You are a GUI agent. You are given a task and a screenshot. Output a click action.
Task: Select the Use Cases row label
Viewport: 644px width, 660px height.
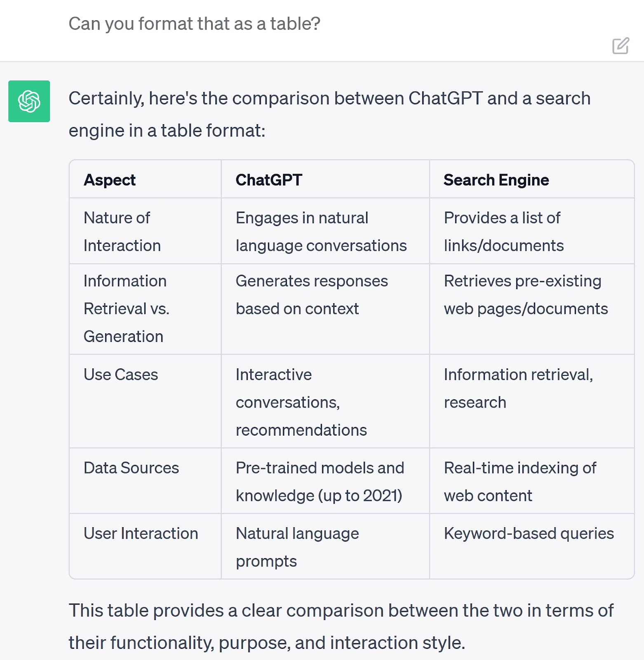click(x=120, y=375)
